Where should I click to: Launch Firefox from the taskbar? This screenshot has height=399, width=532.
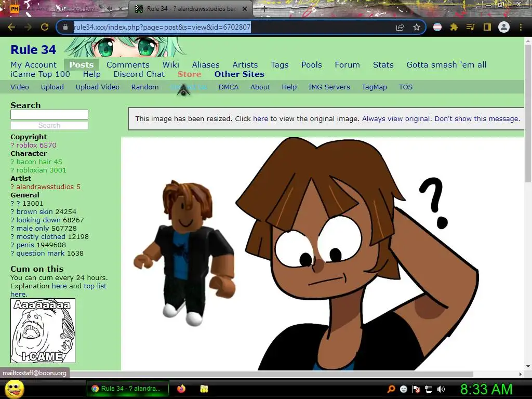point(181,389)
